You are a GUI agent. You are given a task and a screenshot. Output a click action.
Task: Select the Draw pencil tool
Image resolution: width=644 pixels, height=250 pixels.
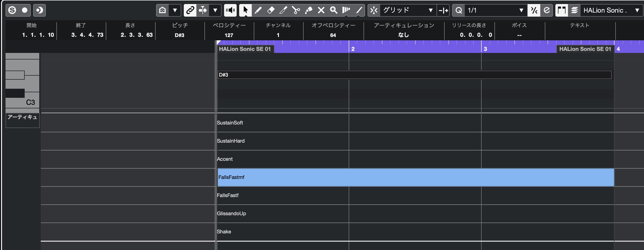tap(258, 10)
